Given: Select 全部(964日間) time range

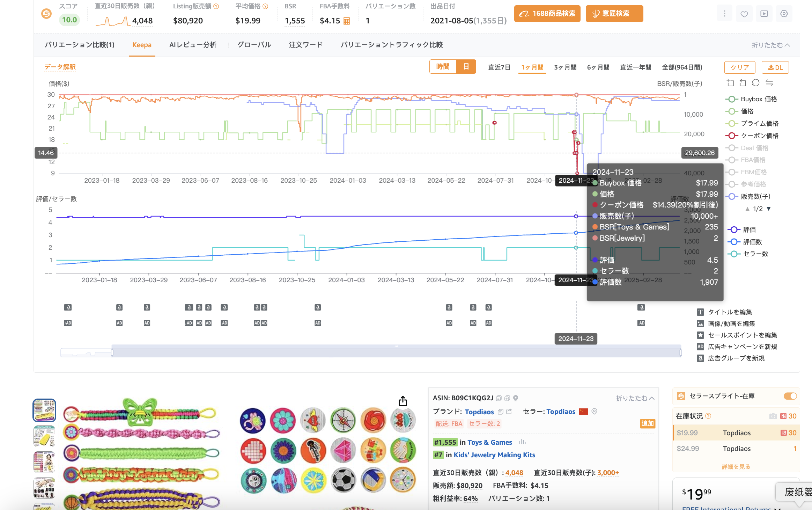Looking at the screenshot, I should click(x=682, y=67).
